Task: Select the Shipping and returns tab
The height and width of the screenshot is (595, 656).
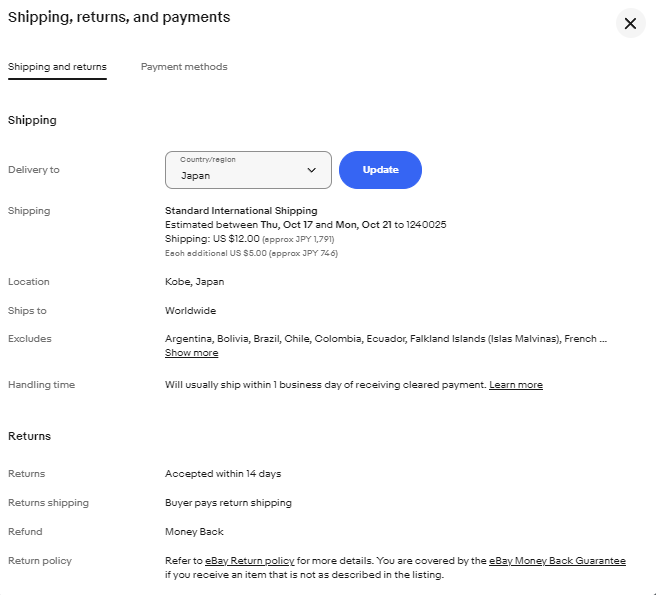Action: coord(57,67)
